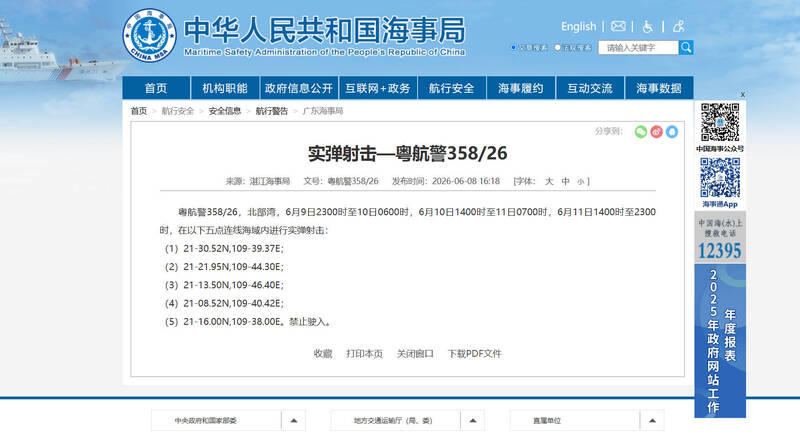Image resolution: width=800 pixels, height=445 pixels.
Task: Close the floating sidebar with the x
Action: [742, 94]
